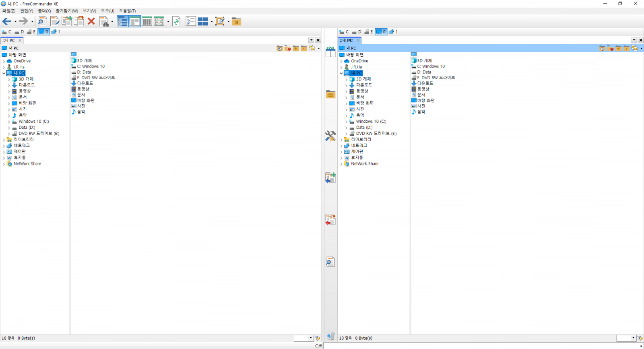Click the left panel favorites heart folder icon
Viewport: 644px width, 349px height.
click(x=288, y=48)
